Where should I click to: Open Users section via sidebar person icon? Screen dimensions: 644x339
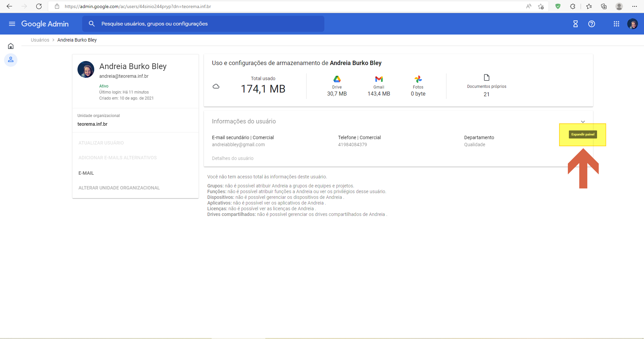[x=11, y=60]
